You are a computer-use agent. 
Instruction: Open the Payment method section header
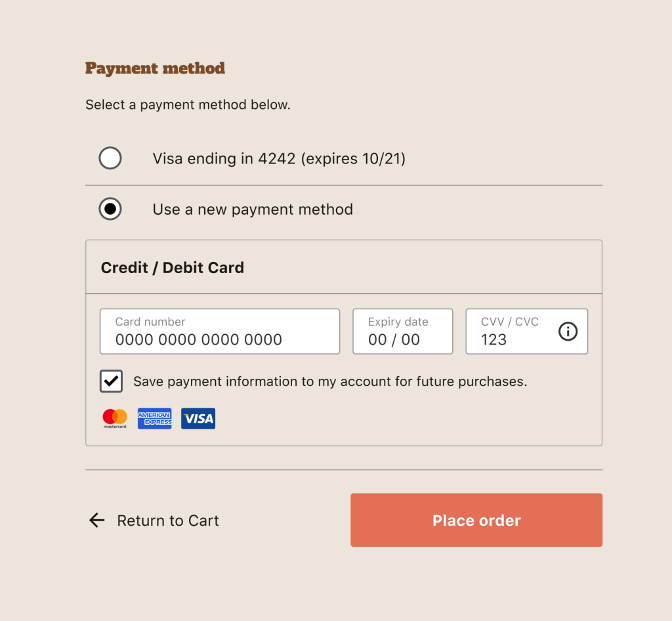point(155,68)
